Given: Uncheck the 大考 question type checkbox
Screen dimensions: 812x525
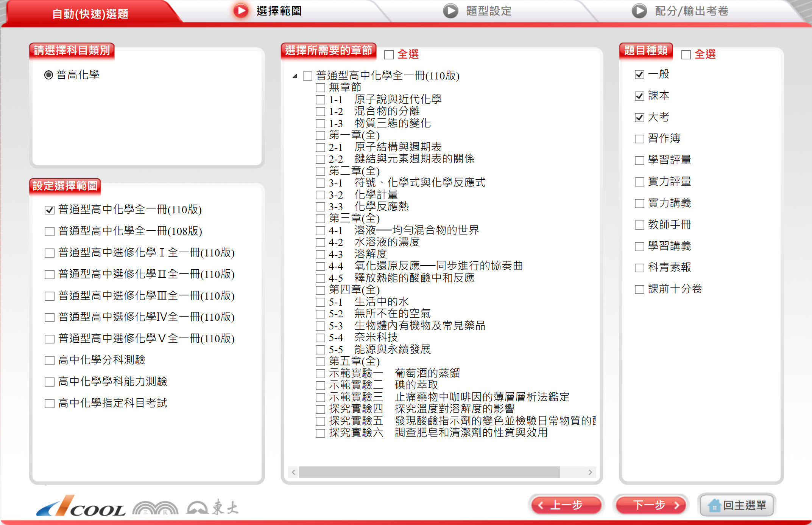Looking at the screenshot, I should coord(639,118).
